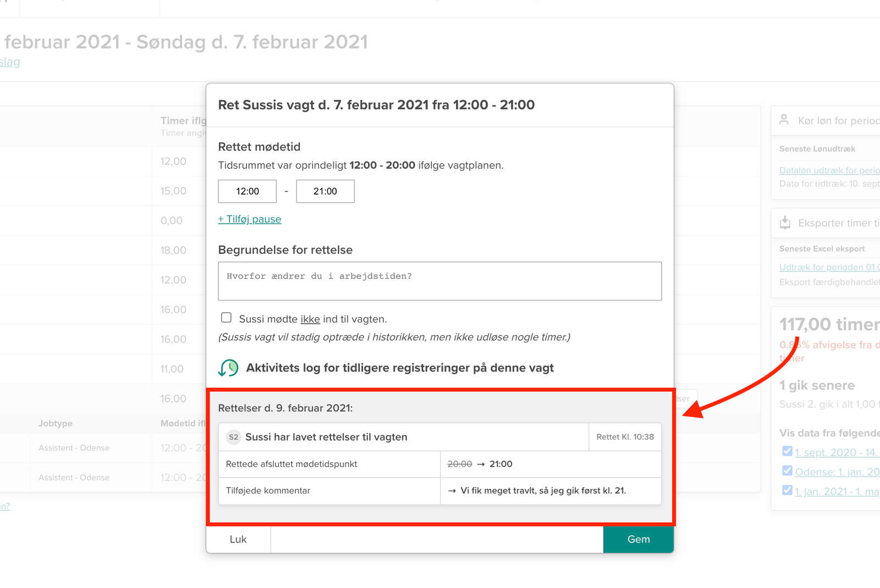Untick the '1. sept. 2020' data checkbox

tap(787, 451)
